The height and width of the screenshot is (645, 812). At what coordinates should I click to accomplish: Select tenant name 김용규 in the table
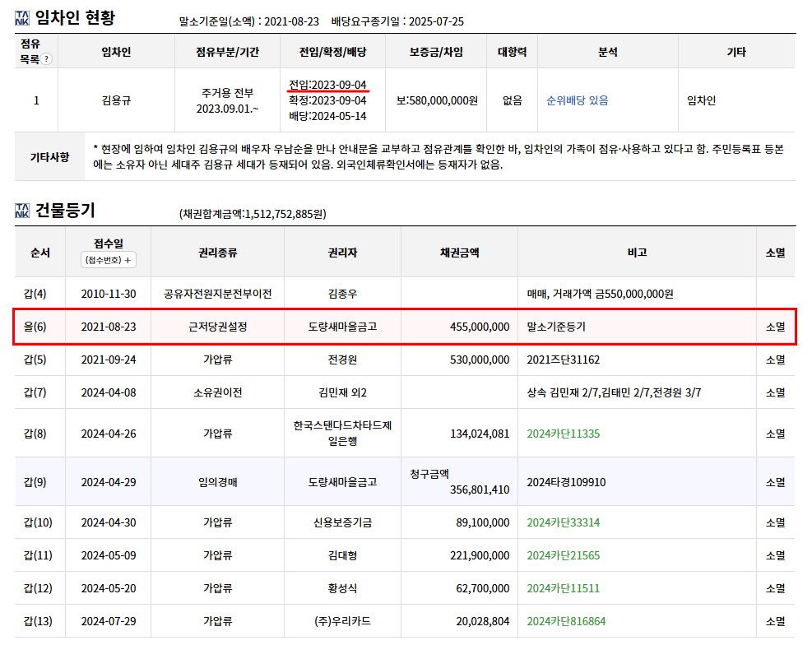116,100
